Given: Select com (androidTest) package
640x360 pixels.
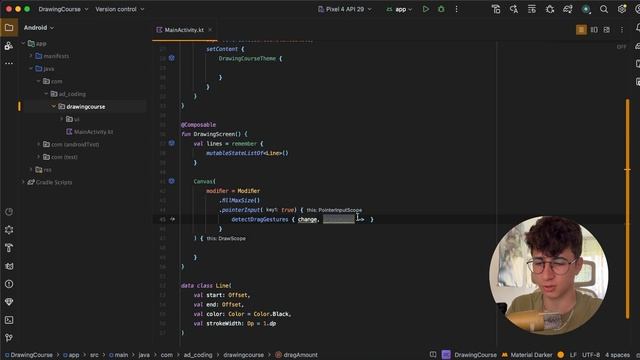Looking at the screenshot, I should tap(71, 144).
